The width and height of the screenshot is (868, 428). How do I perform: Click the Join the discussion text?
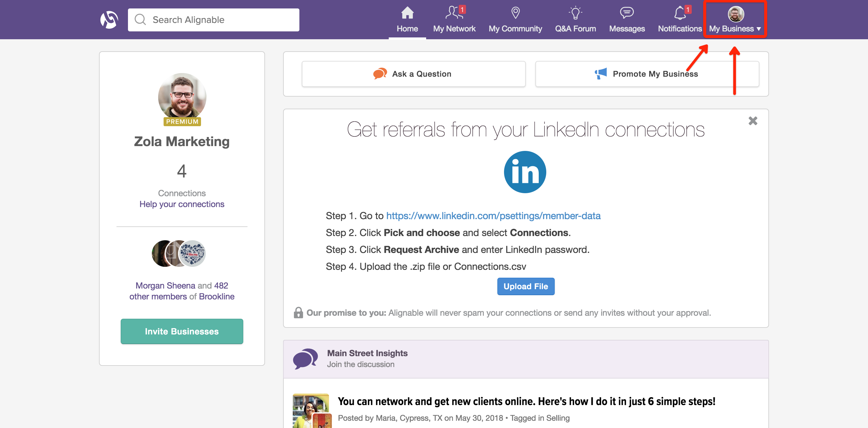[x=361, y=364]
